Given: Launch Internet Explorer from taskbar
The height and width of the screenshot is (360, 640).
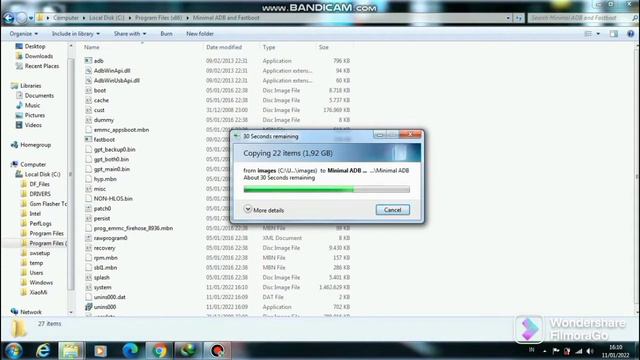Looking at the screenshot, I should [x=42, y=351].
